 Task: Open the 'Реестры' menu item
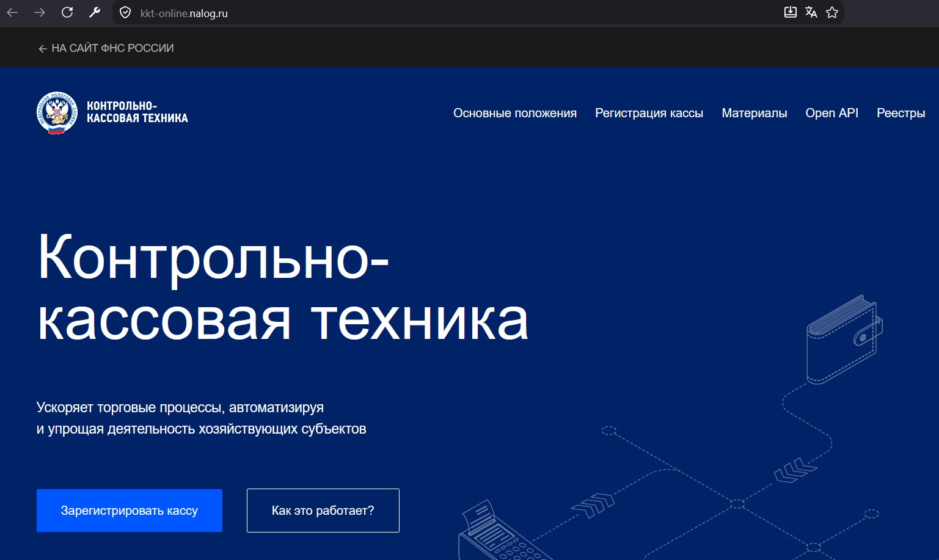901,113
